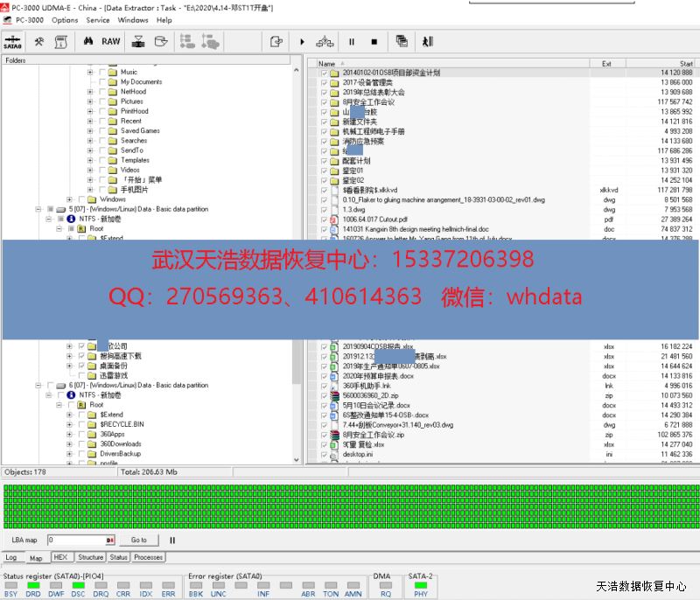The image size is (700, 600).
Task: Switch to RAW recovery mode
Action: [x=111, y=41]
